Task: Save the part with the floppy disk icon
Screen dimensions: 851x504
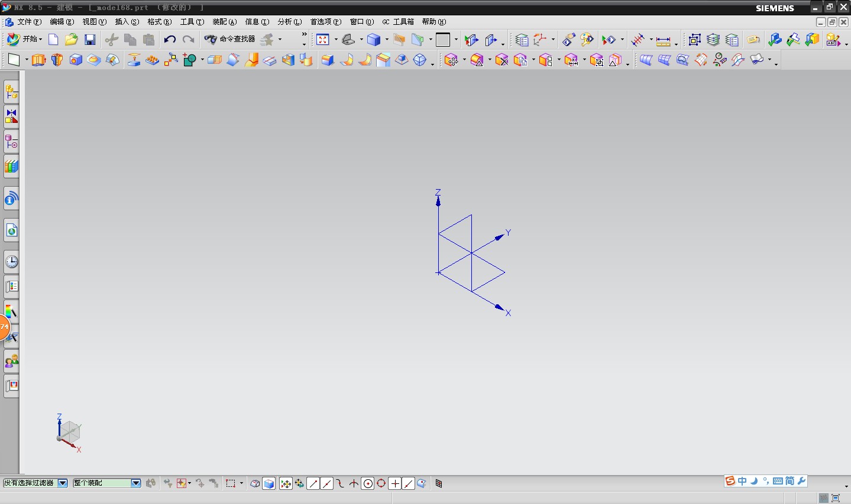Action: [90, 40]
